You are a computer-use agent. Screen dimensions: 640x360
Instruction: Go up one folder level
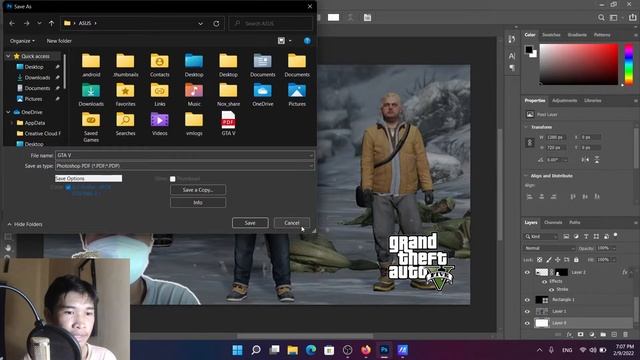[51, 24]
